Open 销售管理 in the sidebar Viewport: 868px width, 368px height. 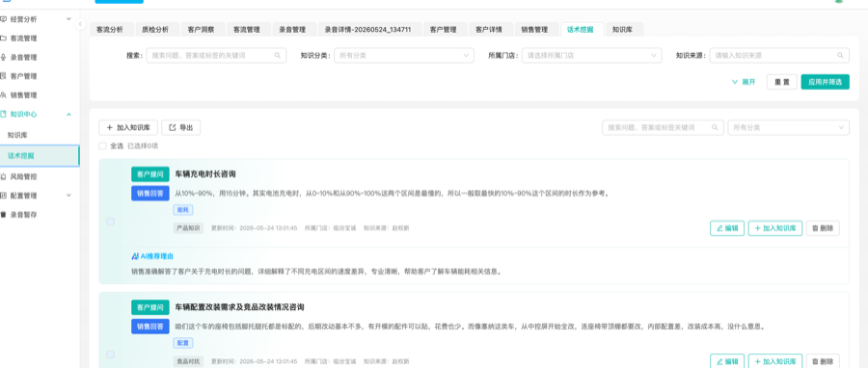(23, 95)
